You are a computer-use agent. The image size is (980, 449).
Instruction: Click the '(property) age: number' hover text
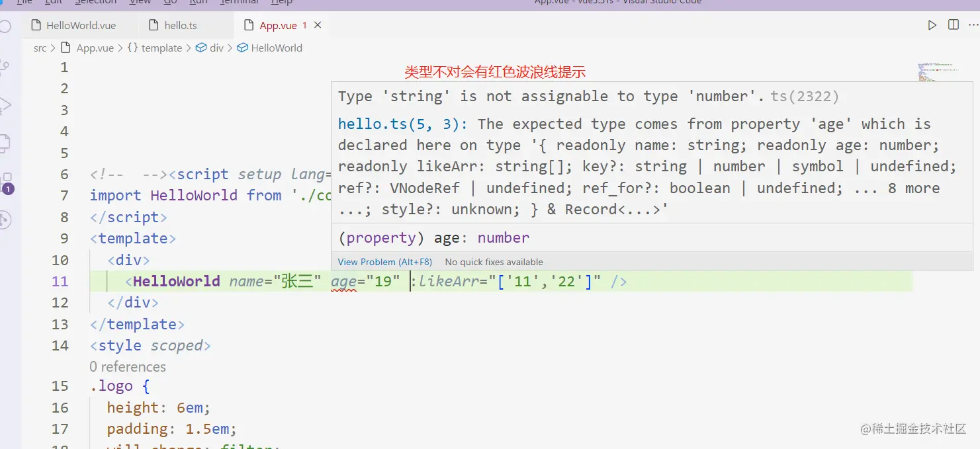click(433, 238)
